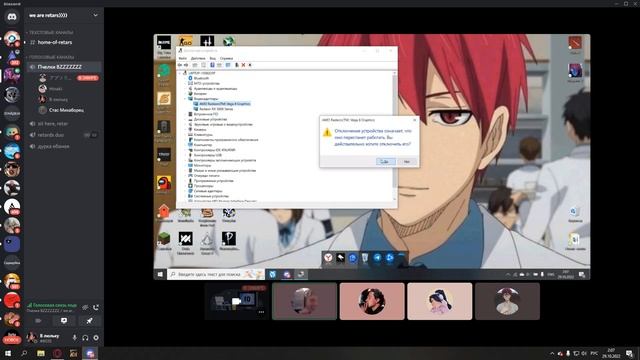Click Нет button in streamed disable-device dialog
Viewport: 640px width, 360px height.
[x=407, y=162]
